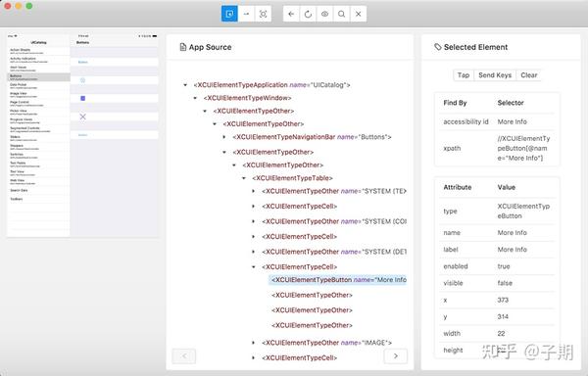Click the Tap button
588x376 pixels.
(x=464, y=74)
